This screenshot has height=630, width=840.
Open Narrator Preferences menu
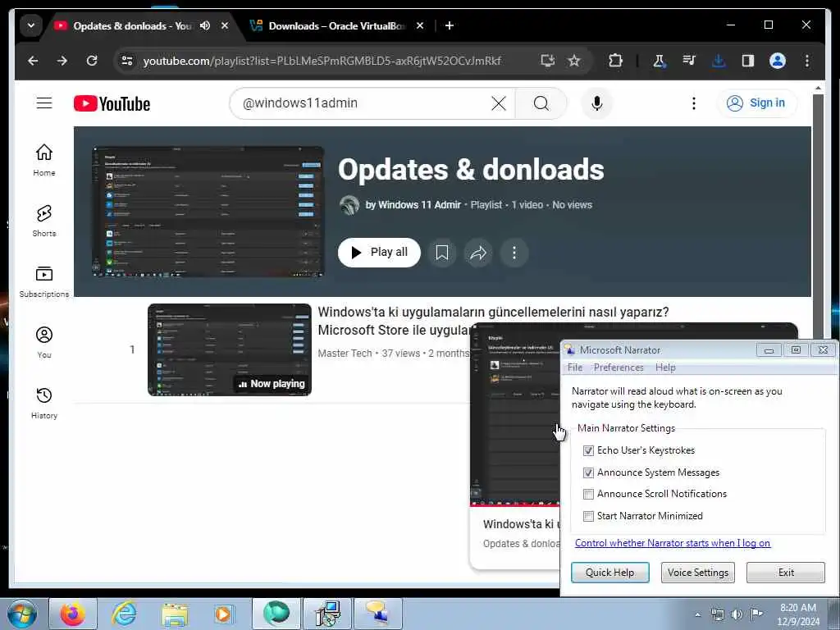(x=619, y=367)
